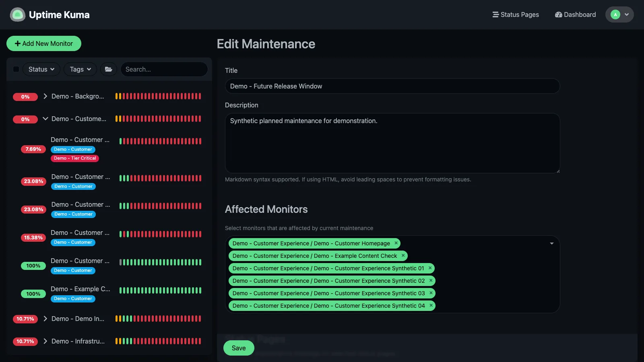The height and width of the screenshot is (362, 644).
Task: Remove Customer Experience Synthetic 02 chip
Action: (x=431, y=280)
